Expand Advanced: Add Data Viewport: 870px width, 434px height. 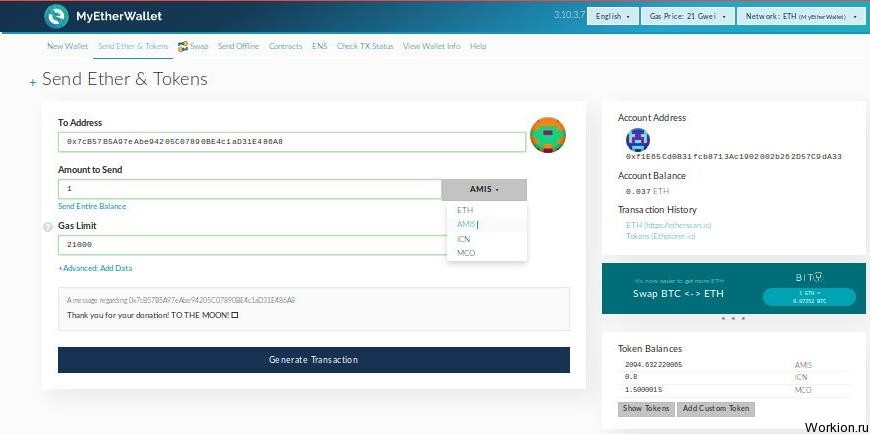click(x=95, y=268)
